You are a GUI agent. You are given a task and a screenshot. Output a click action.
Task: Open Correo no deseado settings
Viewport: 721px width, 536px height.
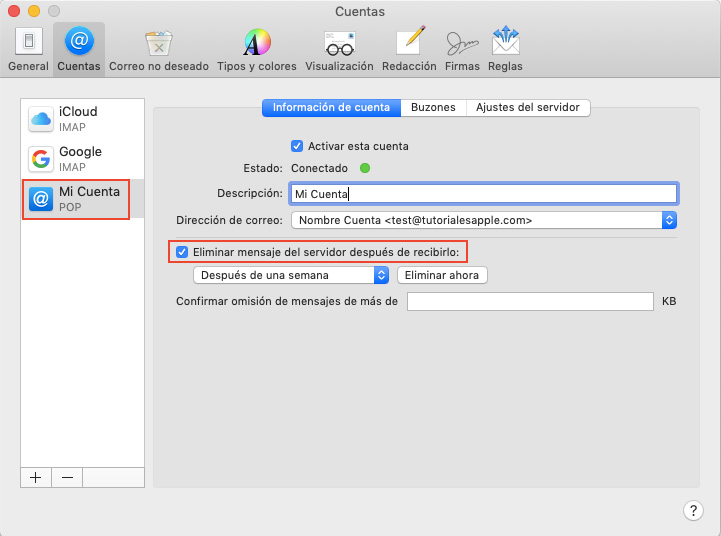tap(158, 49)
